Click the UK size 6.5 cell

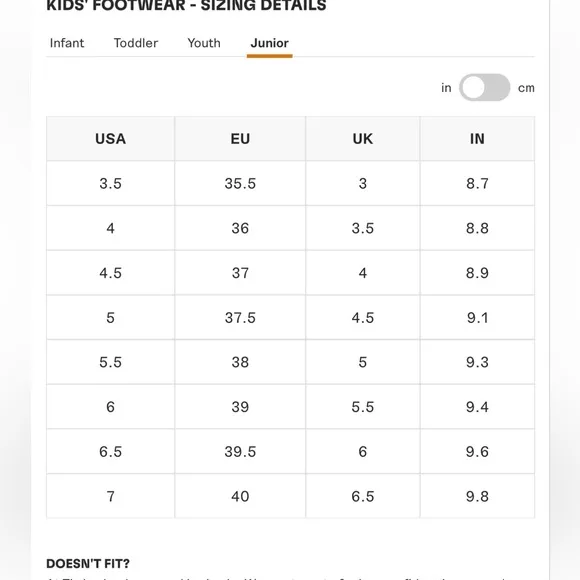[x=362, y=496]
